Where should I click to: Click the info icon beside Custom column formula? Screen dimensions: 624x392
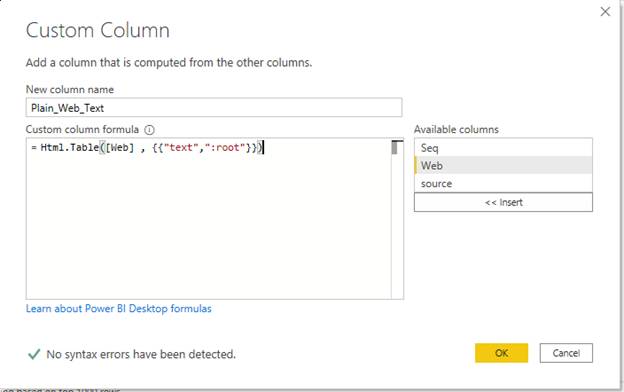[x=149, y=130]
